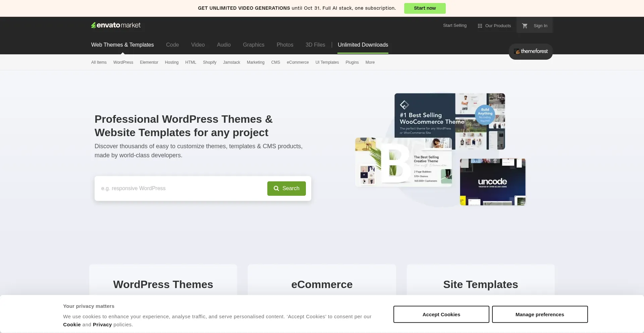
Task: Click the Our Products grid icon
Action: point(480,26)
